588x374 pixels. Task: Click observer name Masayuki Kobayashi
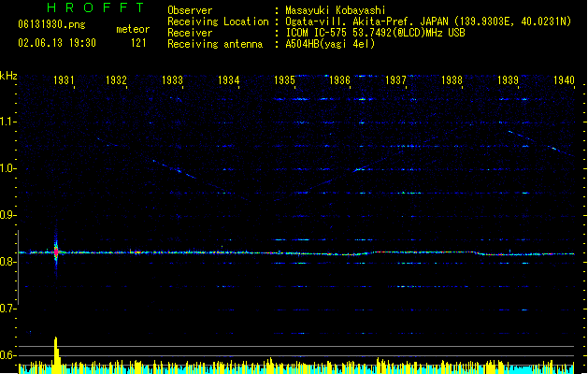tap(336, 10)
